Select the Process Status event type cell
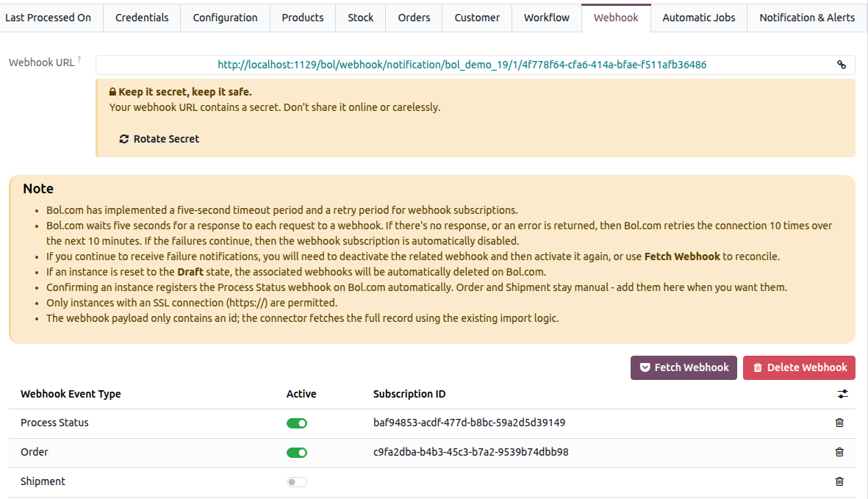Screen dimensions: 868x499 coord(54,423)
